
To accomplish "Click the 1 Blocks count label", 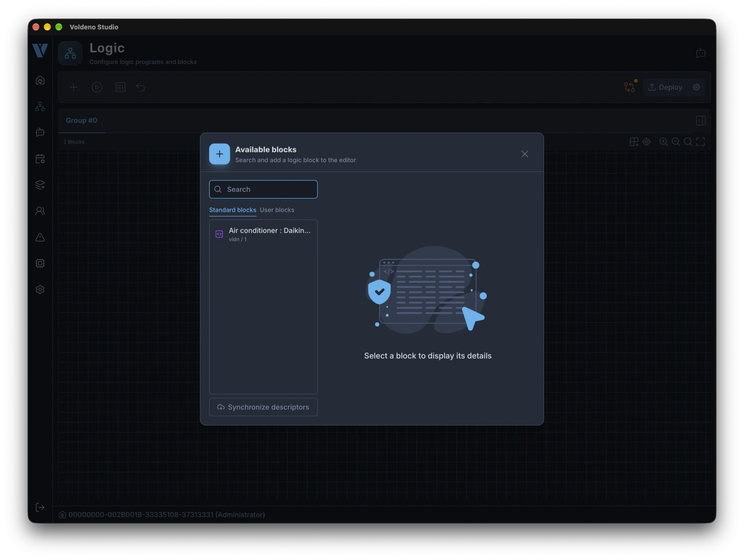I will pyautogui.click(x=74, y=142).
